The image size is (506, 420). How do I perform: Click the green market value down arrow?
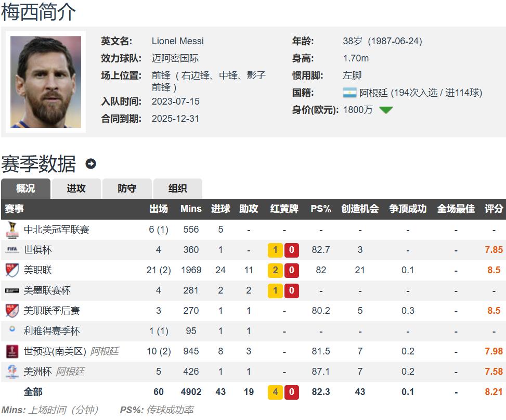(x=386, y=110)
